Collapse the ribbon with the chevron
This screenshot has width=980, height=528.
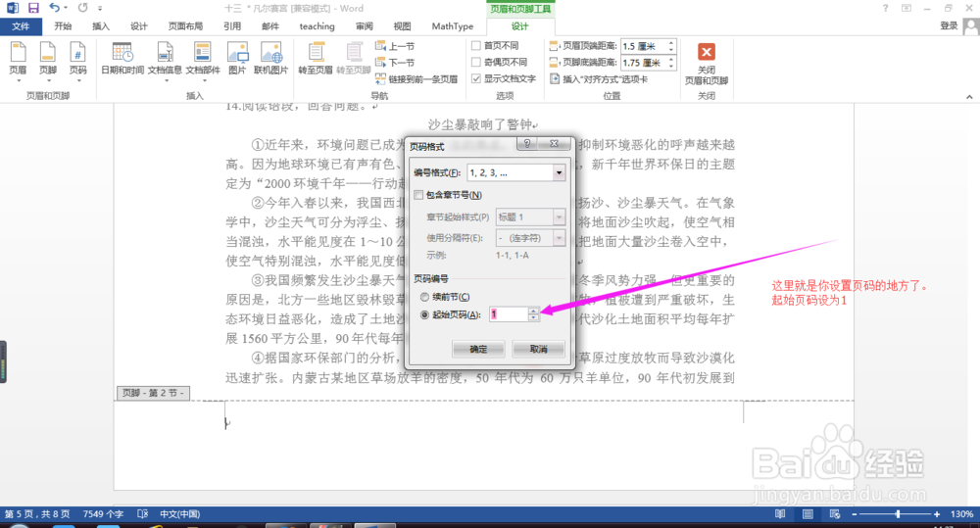point(969,97)
